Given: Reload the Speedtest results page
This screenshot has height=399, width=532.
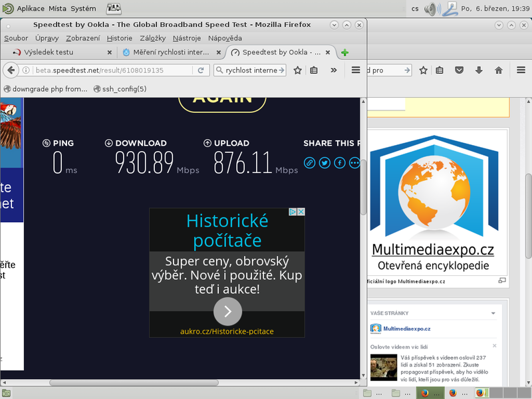Looking at the screenshot, I should pos(201,70).
